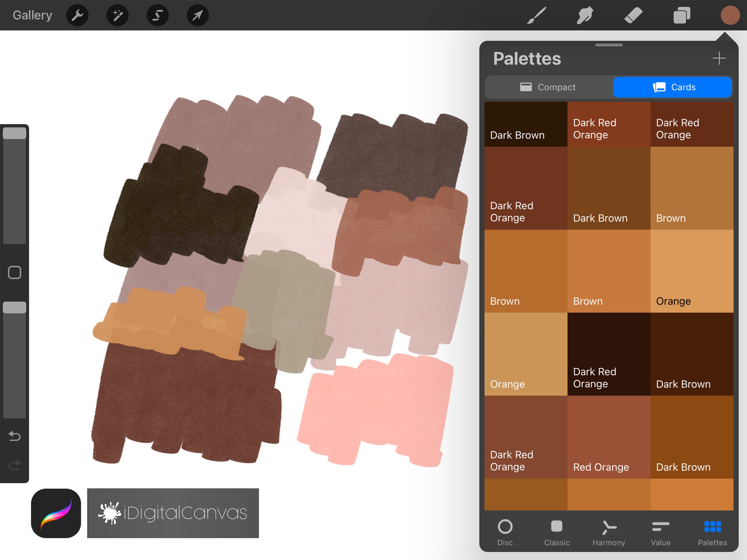Select the Smudge tool
Image resolution: width=747 pixels, height=560 pixels.
(x=585, y=15)
